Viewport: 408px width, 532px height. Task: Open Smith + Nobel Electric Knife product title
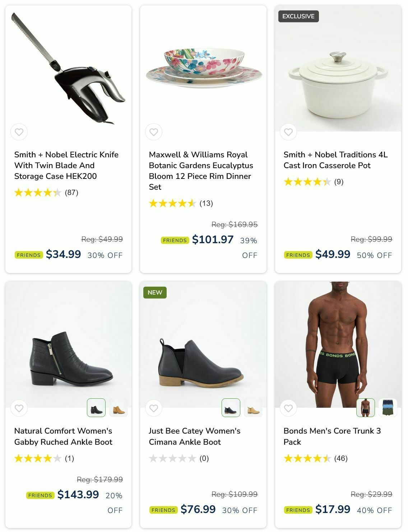pos(66,165)
